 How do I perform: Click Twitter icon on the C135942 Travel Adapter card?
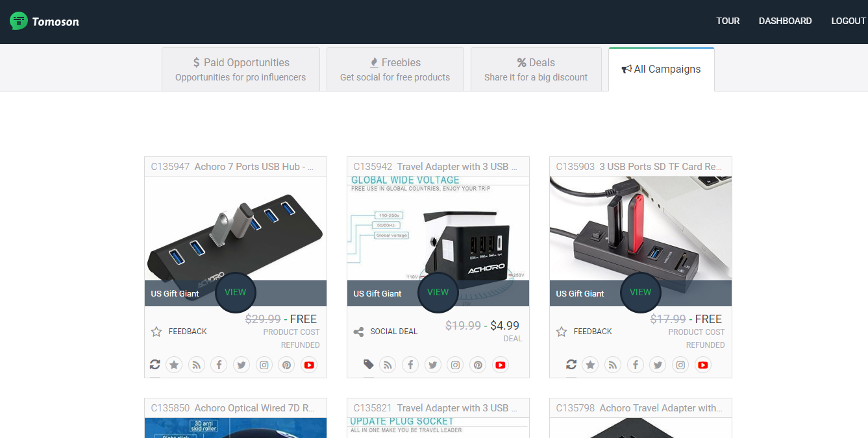tap(433, 365)
